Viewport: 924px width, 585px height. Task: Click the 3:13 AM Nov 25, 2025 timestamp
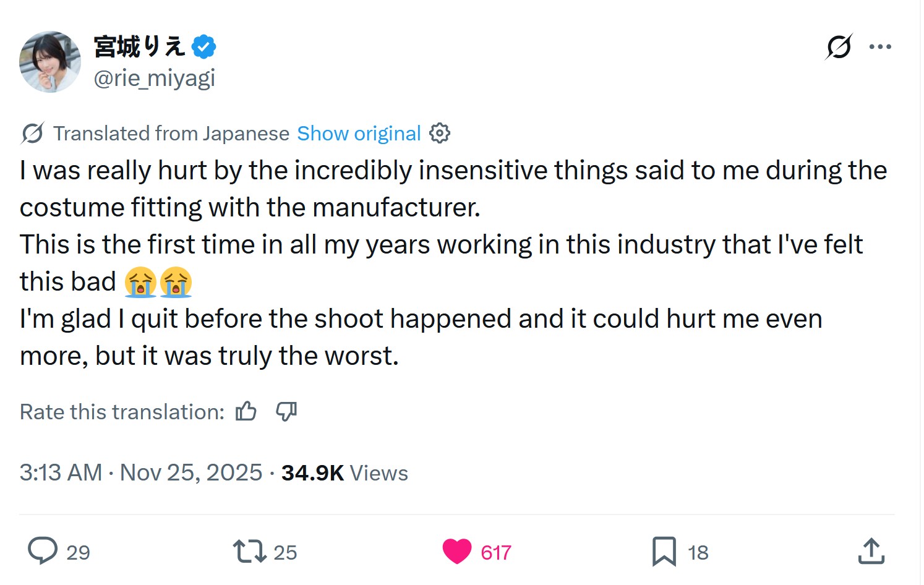pyautogui.click(x=141, y=473)
